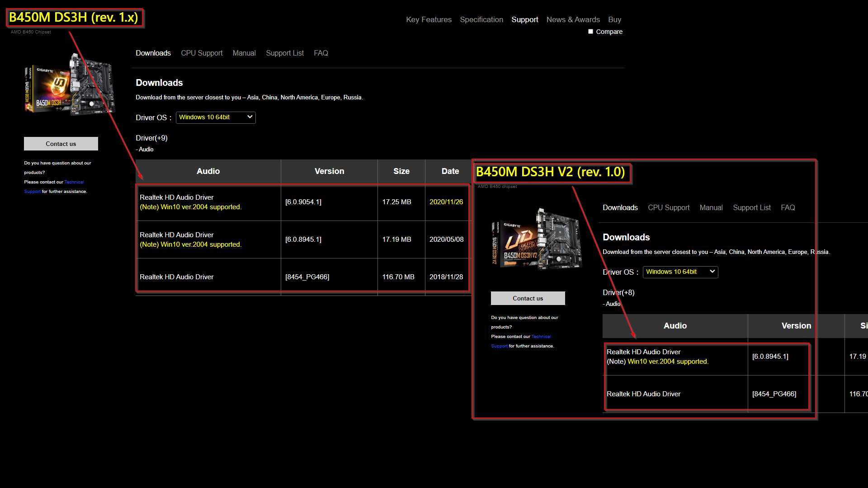Open News & Awards page

573,20
